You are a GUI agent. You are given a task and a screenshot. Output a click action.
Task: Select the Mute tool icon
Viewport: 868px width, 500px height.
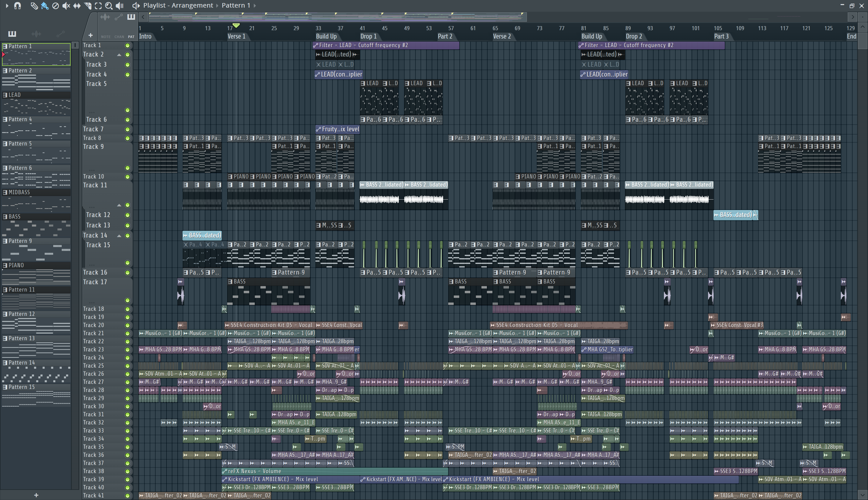pyautogui.click(x=66, y=6)
